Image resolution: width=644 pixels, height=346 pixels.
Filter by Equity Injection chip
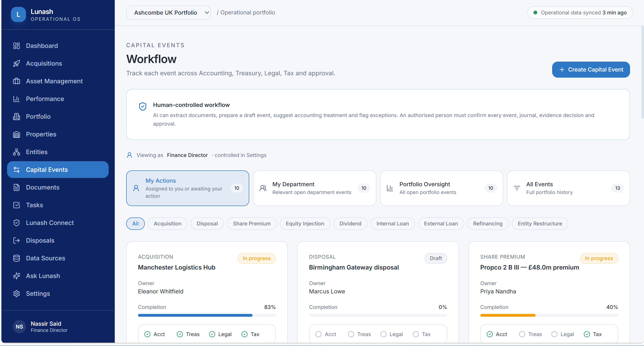pos(305,224)
